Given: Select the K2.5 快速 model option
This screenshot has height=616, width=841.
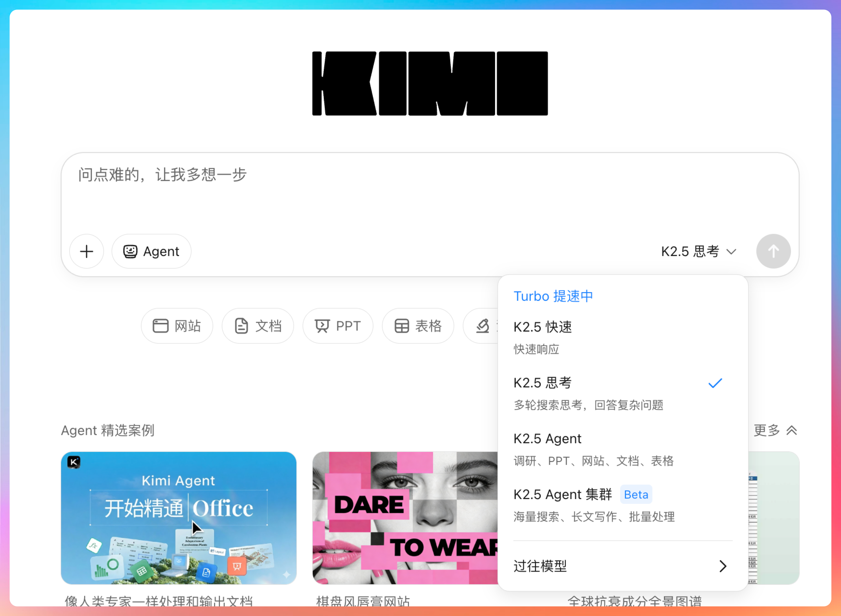Looking at the screenshot, I should (543, 327).
